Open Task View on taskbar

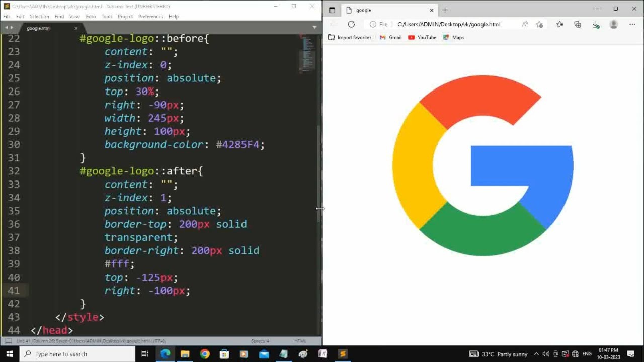[x=145, y=354]
